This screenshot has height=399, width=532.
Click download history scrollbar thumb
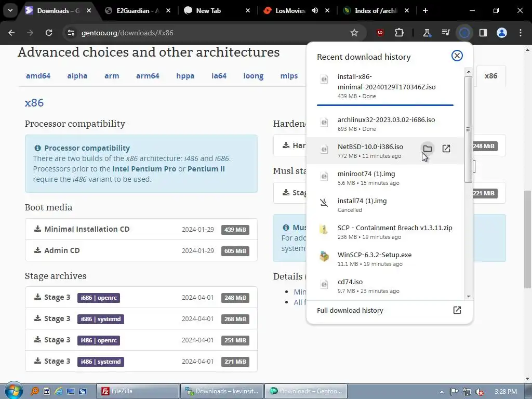point(468,129)
